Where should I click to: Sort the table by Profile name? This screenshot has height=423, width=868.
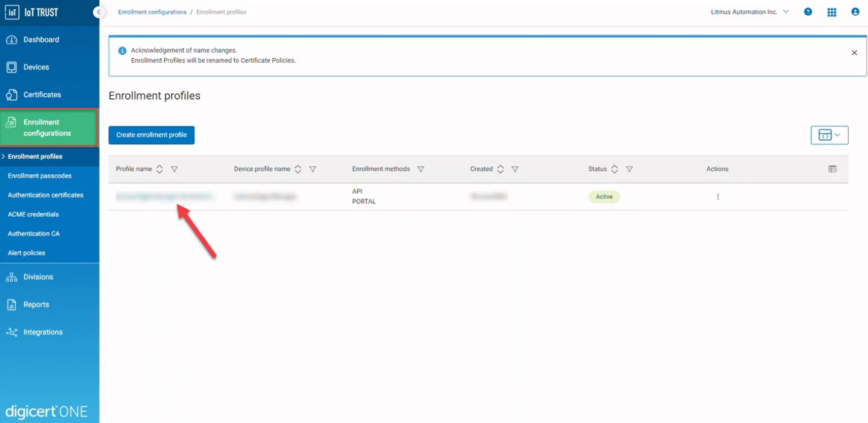159,169
